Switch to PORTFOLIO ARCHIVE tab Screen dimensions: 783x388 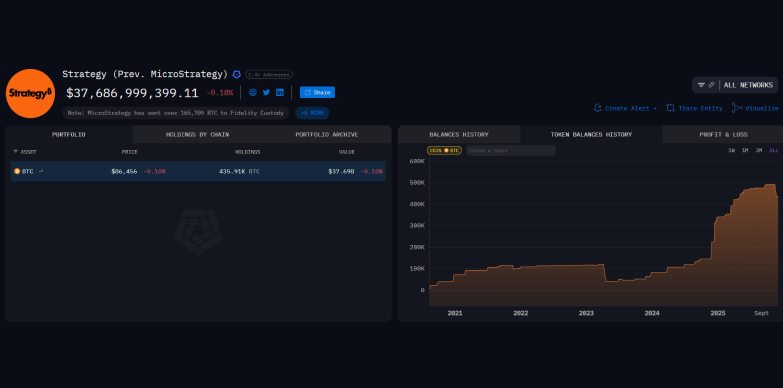tap(327, 135)
